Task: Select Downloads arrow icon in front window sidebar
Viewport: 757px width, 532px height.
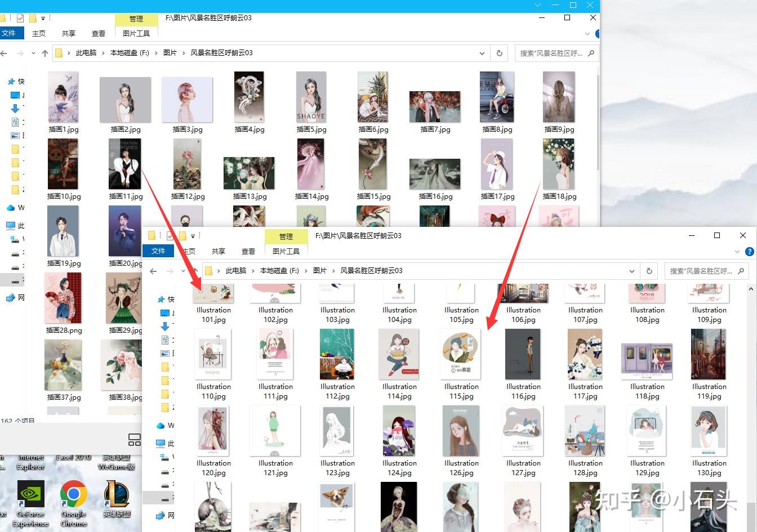Action: click(165, 327)
